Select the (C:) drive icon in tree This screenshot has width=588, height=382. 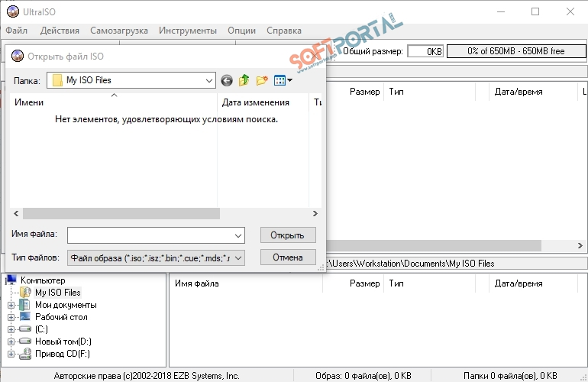[x=25, y=329]
